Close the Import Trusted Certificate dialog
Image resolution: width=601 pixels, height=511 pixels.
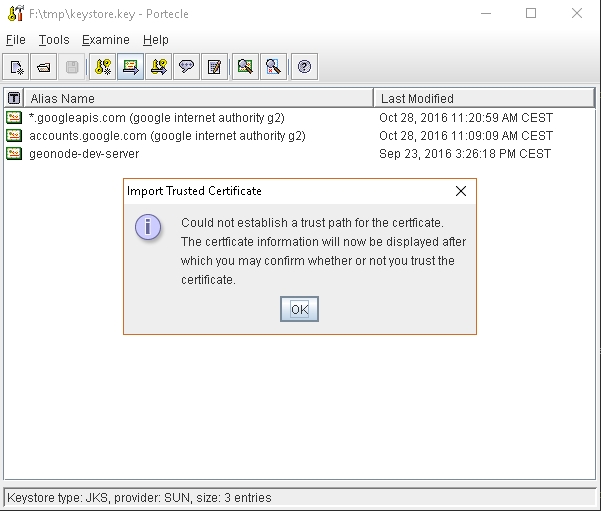[461, 191]
